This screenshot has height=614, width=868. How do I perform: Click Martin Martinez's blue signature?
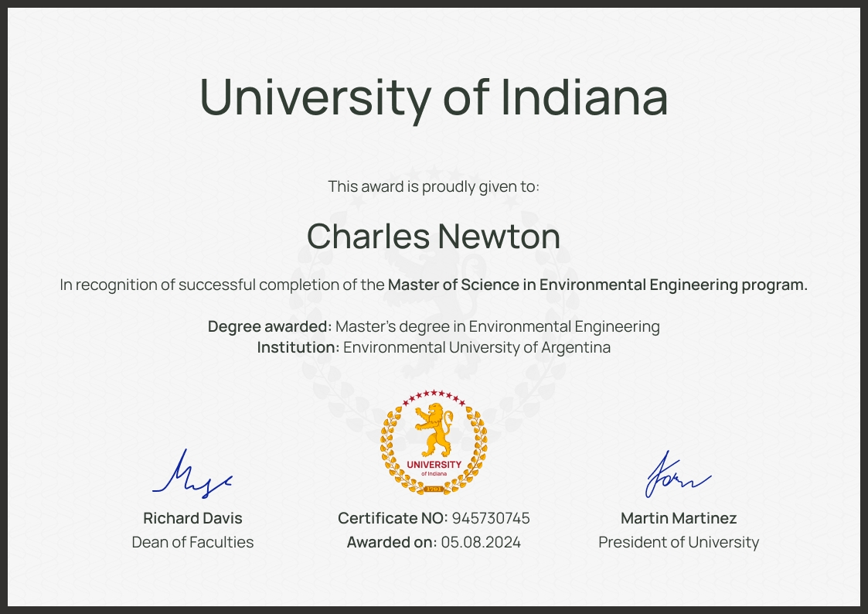pyautogui.click(x=677, y=475)
